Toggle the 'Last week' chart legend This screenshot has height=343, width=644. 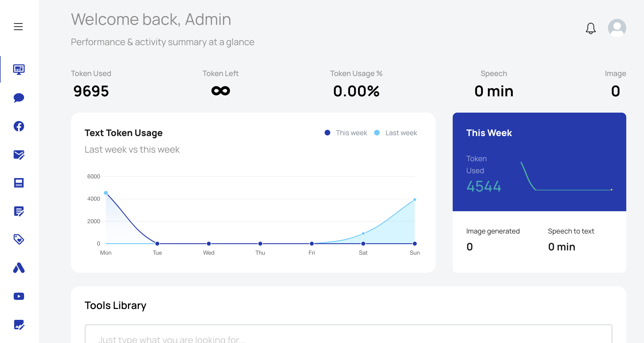[x=395, y=133]
